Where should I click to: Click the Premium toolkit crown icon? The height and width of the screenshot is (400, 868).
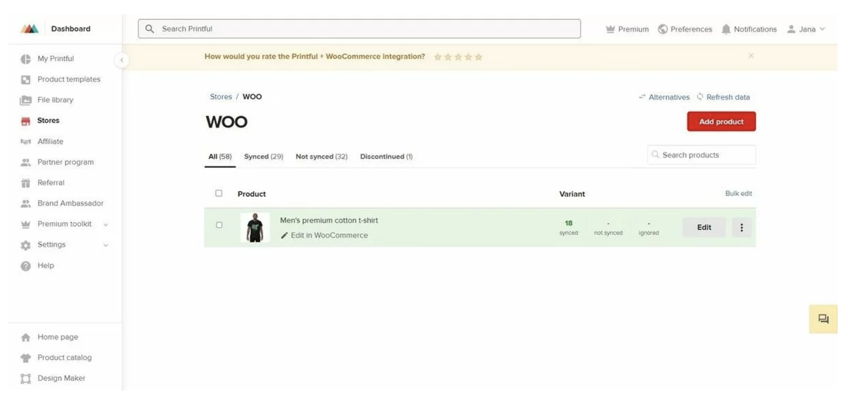click(25, 224)
